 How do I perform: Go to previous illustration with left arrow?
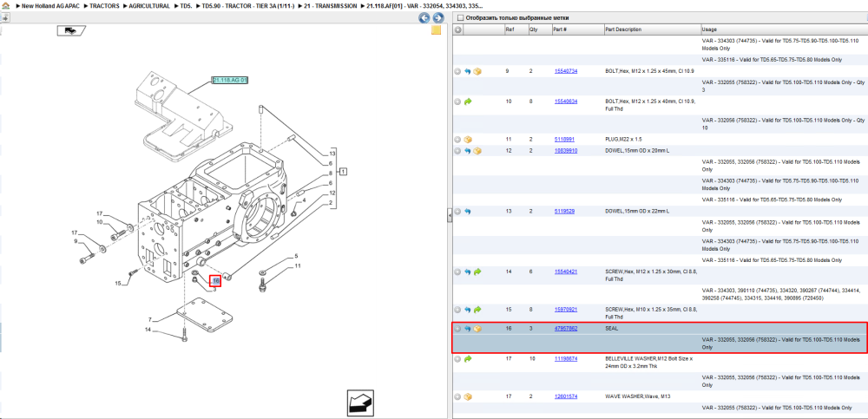click(x=424, y=17)
